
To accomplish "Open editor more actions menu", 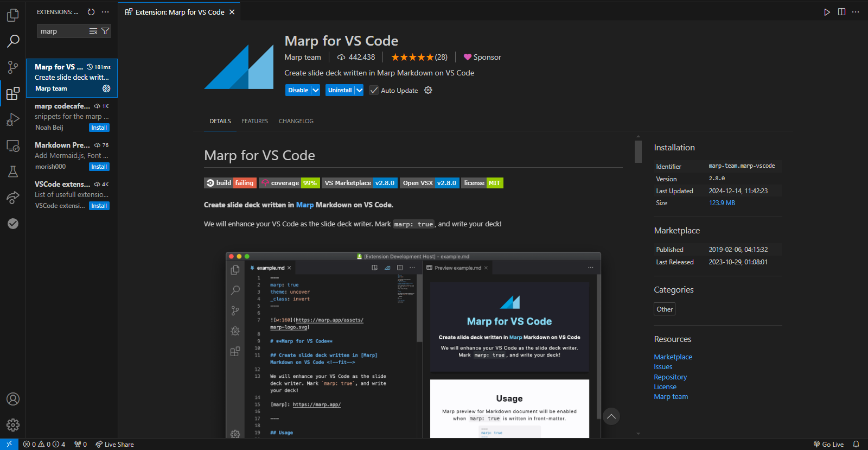I will (856, 12).
